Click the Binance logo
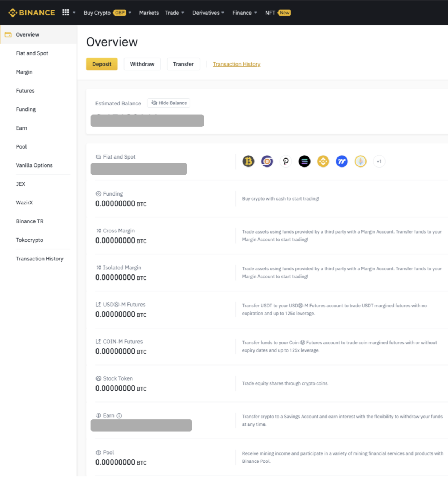Screen dimensions: 448x480 pos(32,13)
